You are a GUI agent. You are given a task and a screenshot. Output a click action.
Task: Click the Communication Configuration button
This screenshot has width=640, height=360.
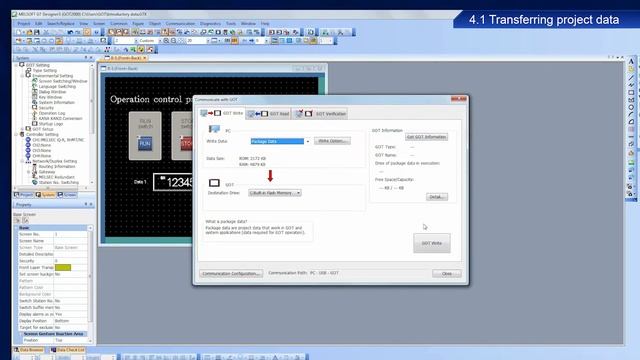click(x=231, y=273)
